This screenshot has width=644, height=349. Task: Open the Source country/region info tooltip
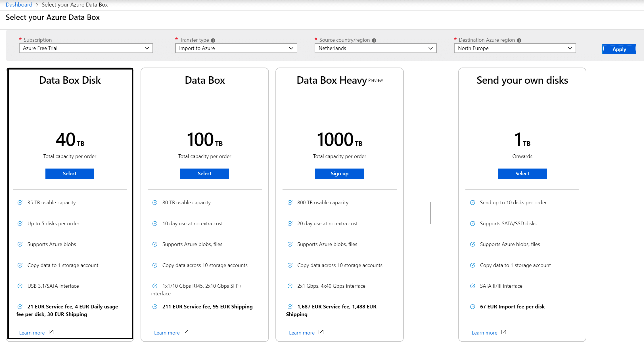point(375,40)
